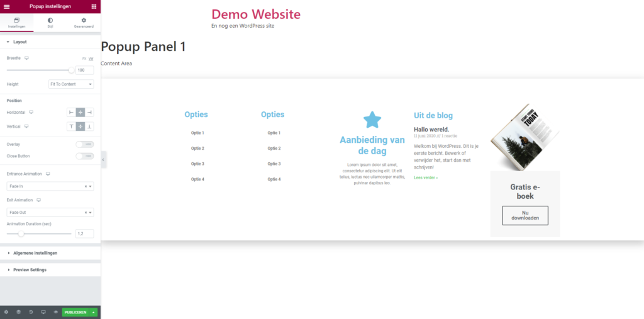Open the Hallo wereld. blog post
Image resolution: width=644 pixels, height=319 pixels.
tap(431, 130)
